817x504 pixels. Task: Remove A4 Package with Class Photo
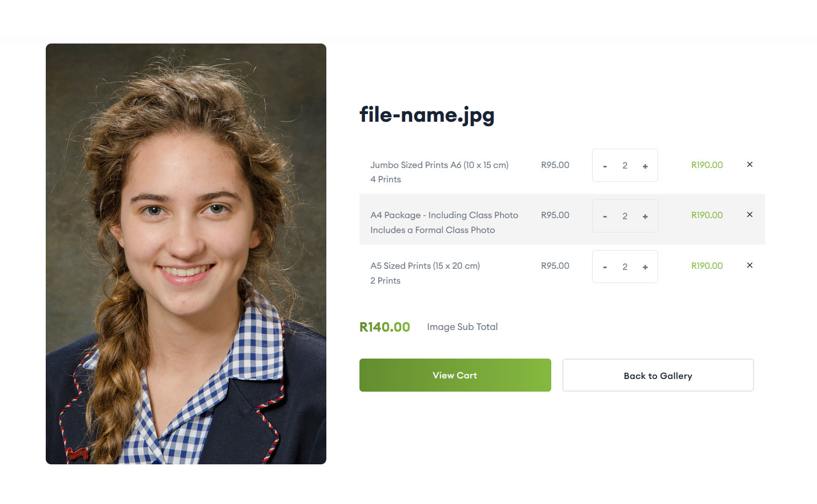[750, 214]
